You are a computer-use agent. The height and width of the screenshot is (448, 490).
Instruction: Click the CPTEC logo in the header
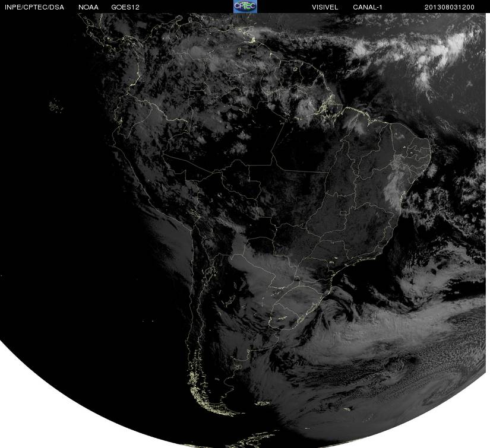click(x=245, y=7)
